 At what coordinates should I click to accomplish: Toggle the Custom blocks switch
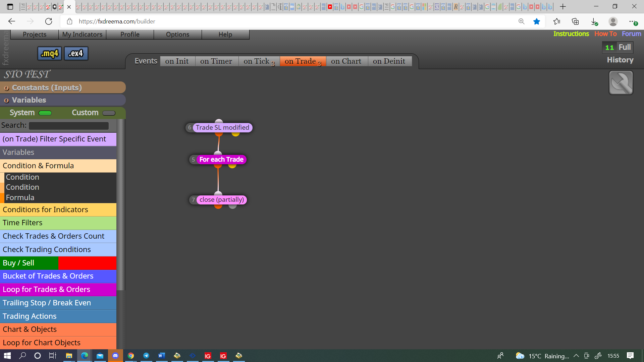[x=109, y=113]
